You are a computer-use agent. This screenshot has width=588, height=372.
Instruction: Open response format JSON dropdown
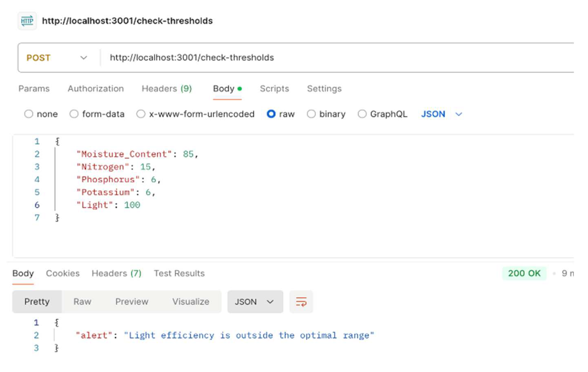255,302
